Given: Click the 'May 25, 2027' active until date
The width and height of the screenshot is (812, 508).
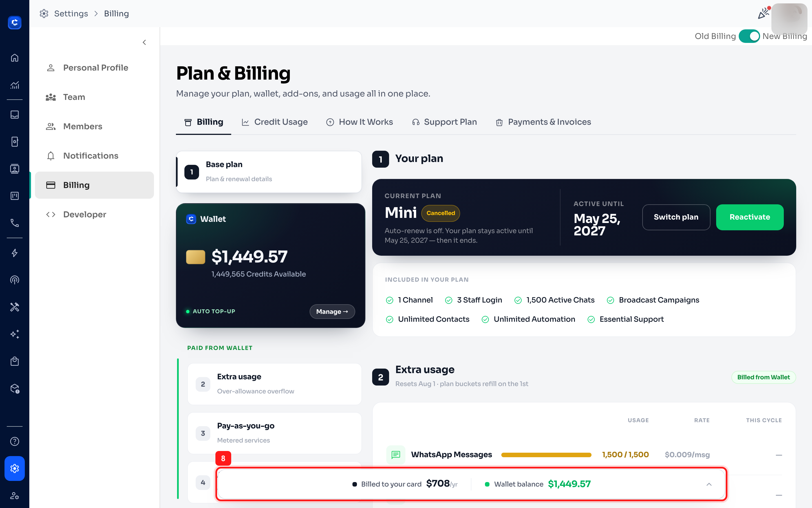Looking at the screenshot, I should click(597, 224).
